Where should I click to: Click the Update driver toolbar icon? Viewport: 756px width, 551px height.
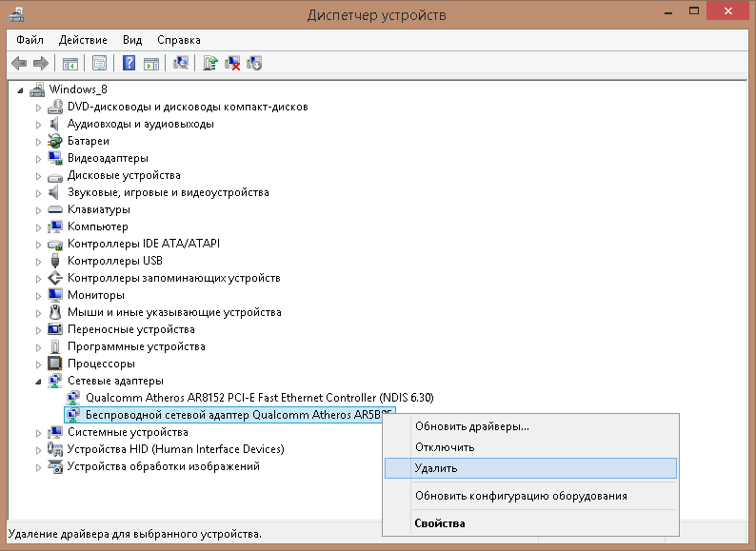[210, 63]
